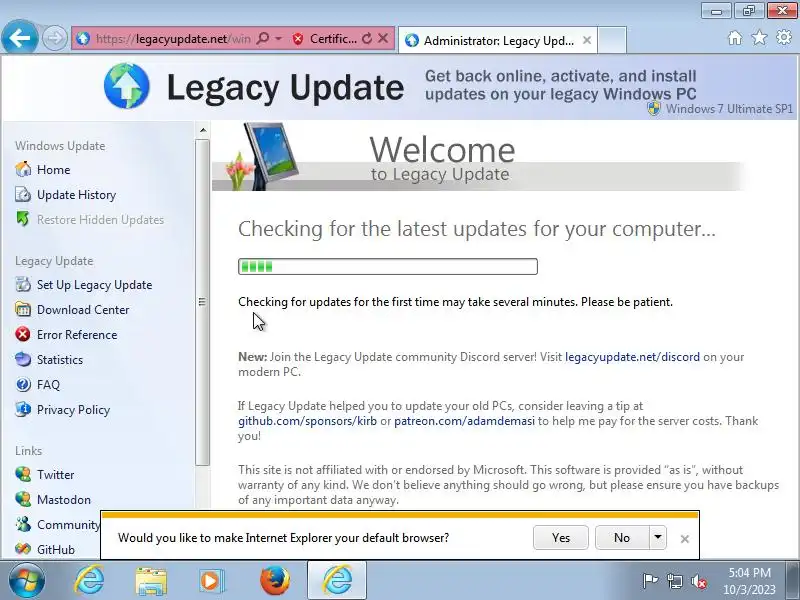
Task: Open the GitHub sidebar link
Action: point(56,549)
